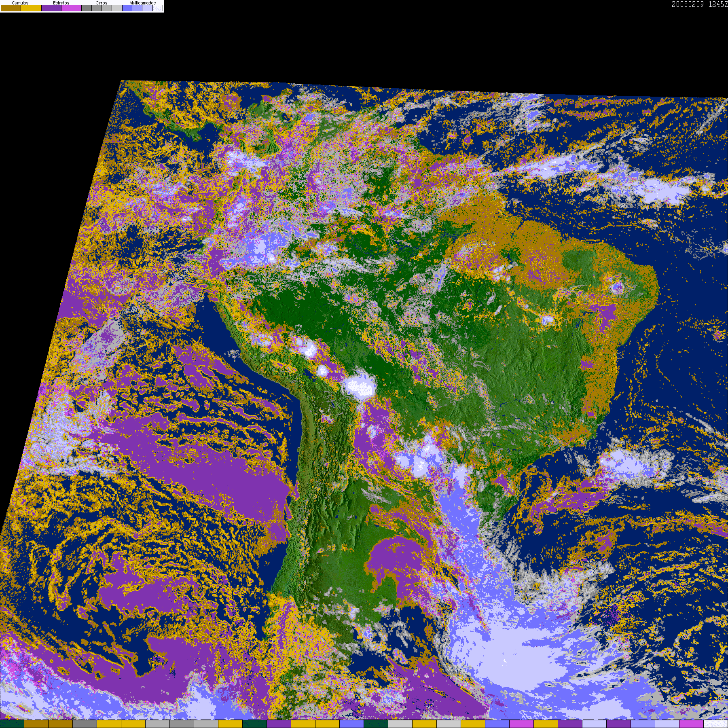Click the Estratos legend label
The height and width of the screenshot is (728, 728).
tap(61, 3)
